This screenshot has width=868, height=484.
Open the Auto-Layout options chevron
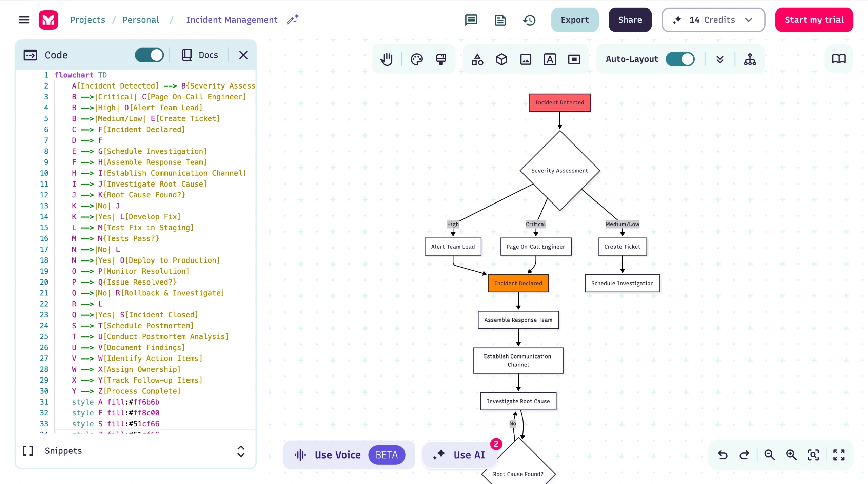click(720, 59)
